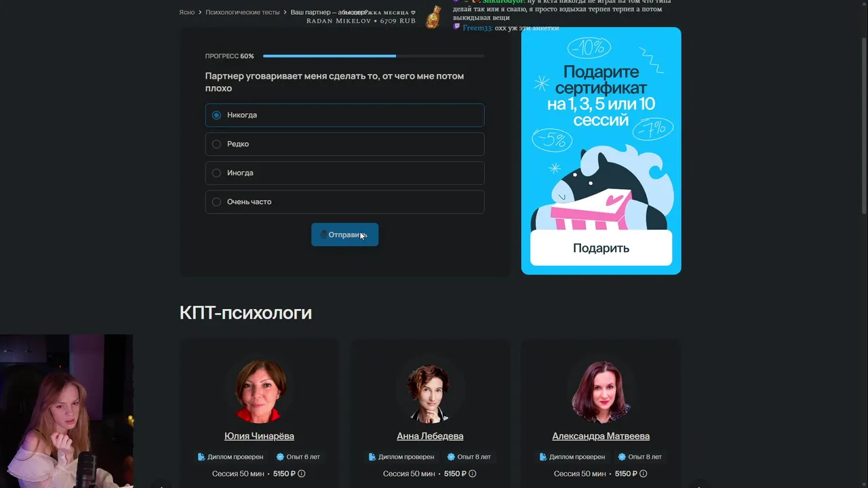Open price info icon in Юлия Чинарёва's card
This screenshot has height=488, width=868.
302,474
